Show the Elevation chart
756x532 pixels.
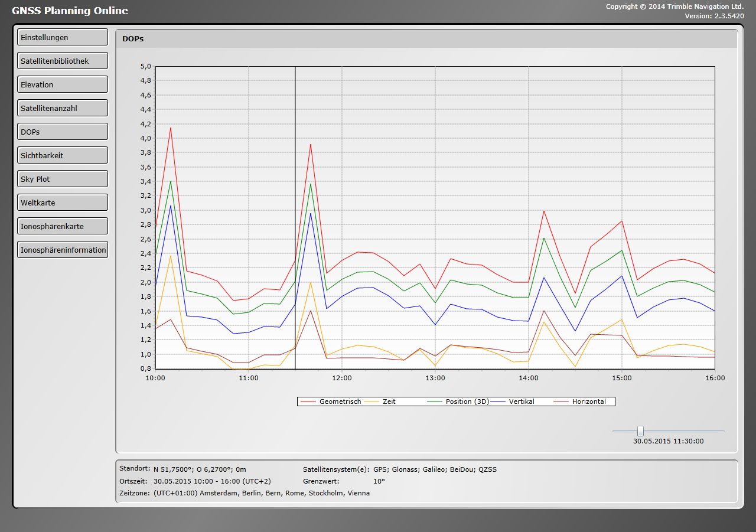(62, 84)
